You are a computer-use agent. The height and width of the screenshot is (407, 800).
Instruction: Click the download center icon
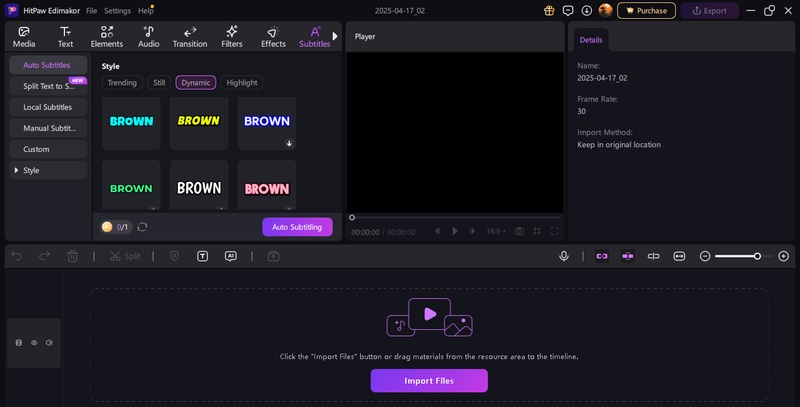coord(586,10)
